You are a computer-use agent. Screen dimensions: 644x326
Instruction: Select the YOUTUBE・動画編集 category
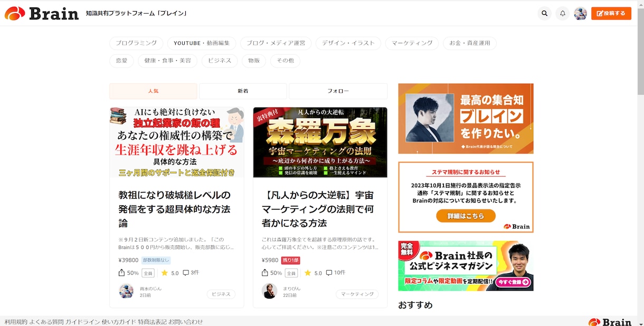pyautogui.click(x=202, y=43)
